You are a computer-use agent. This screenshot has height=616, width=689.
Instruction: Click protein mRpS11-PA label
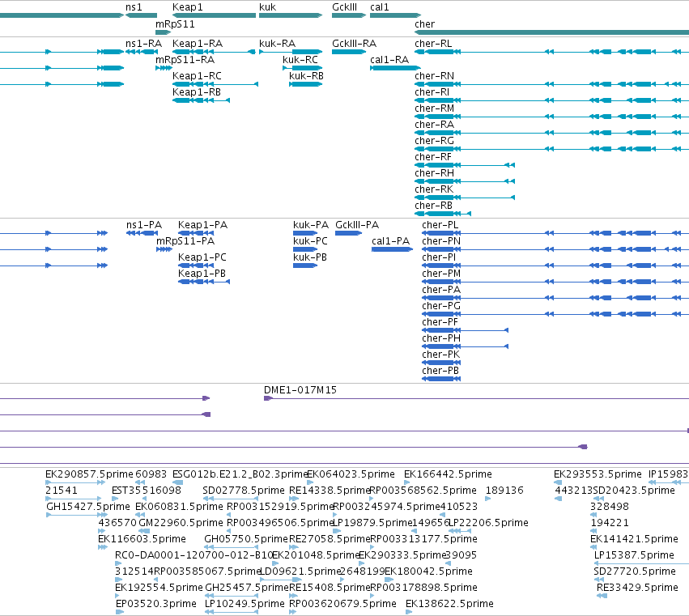185,241
